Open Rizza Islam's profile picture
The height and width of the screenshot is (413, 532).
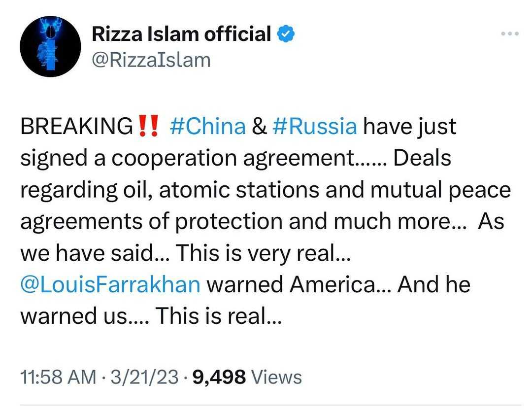point(50,47)
